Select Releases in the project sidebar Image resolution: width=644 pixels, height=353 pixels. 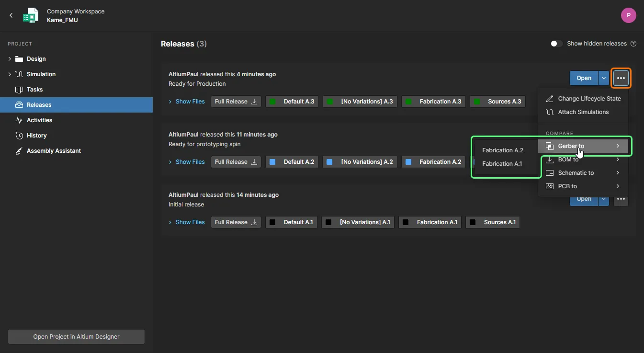pos(77,105)
